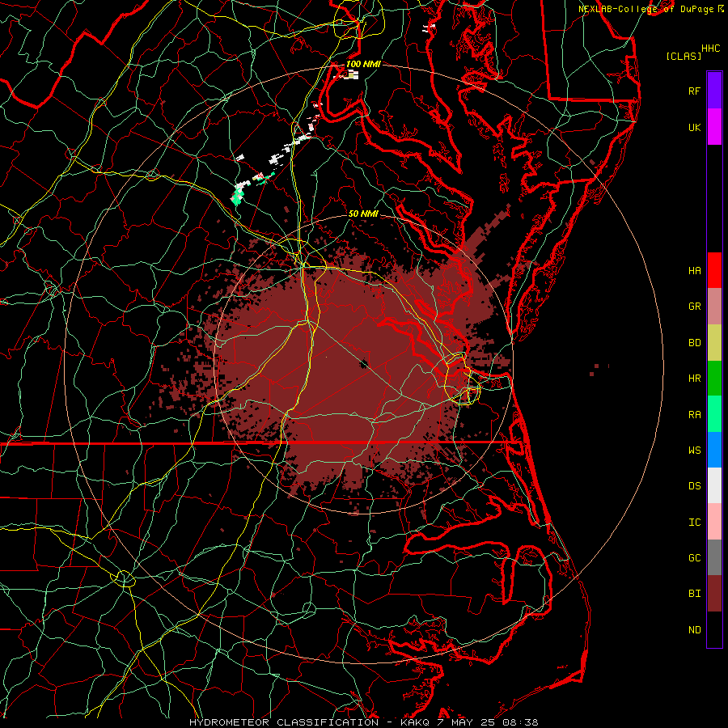Click the 100 NMI range ring label
Viewport: 728px width, 728px height.
[x=363, y=64]
